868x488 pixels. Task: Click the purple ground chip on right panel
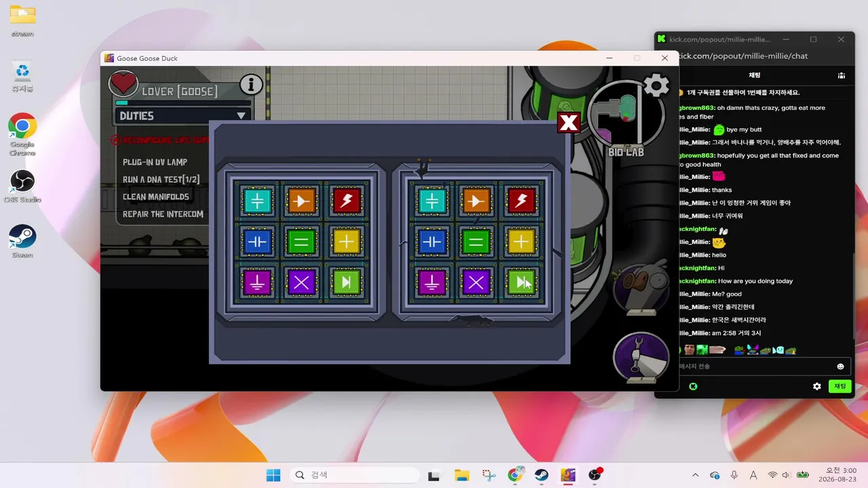[432, 283]
